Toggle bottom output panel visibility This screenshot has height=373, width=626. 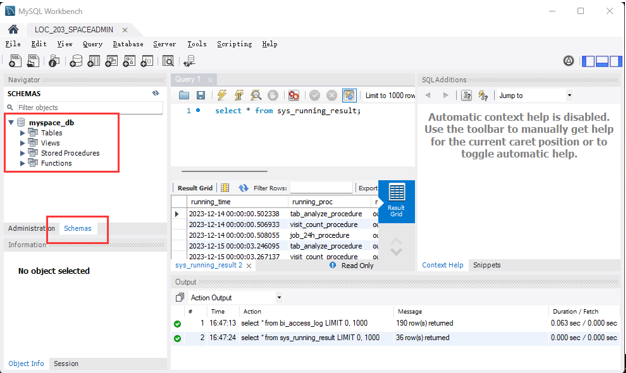pos(602,61)
